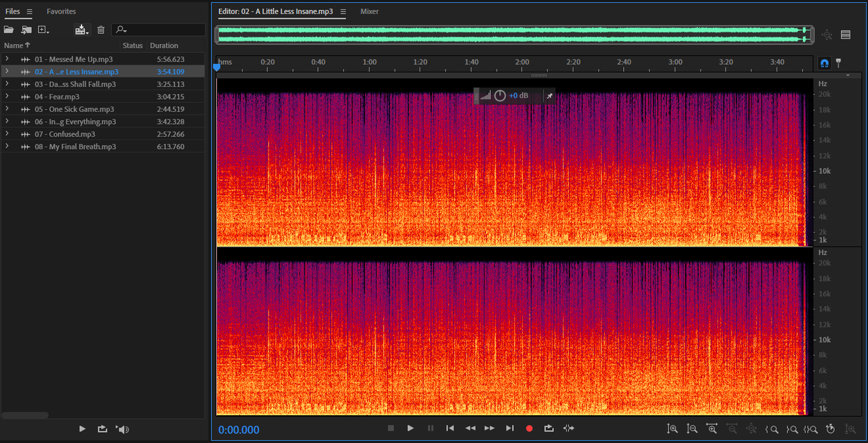
Task: Click the Play button in the editor transport
Action: 410,428
